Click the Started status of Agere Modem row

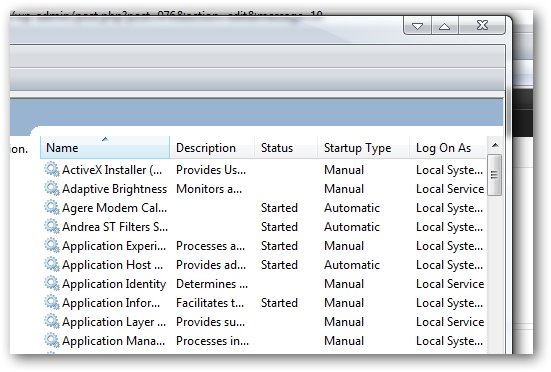[x=279, y=208]
